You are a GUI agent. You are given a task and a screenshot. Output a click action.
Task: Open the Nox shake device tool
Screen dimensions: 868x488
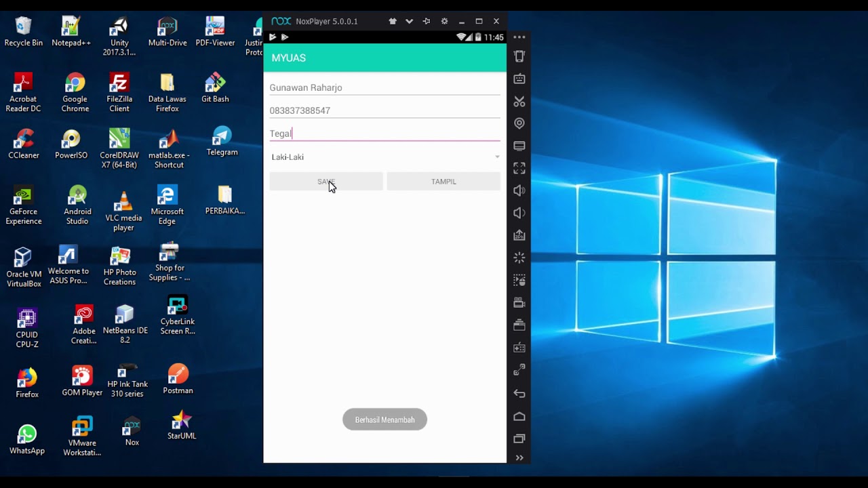519,56
